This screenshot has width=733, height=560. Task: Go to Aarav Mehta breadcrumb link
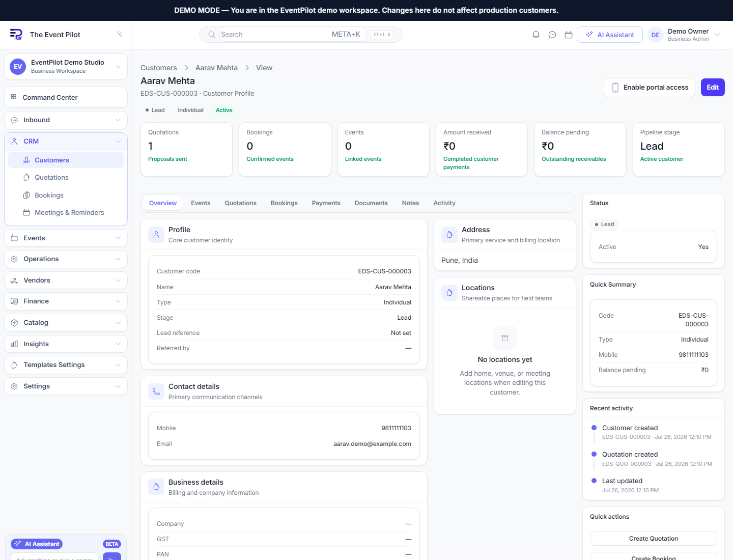[x=216, y=68]
